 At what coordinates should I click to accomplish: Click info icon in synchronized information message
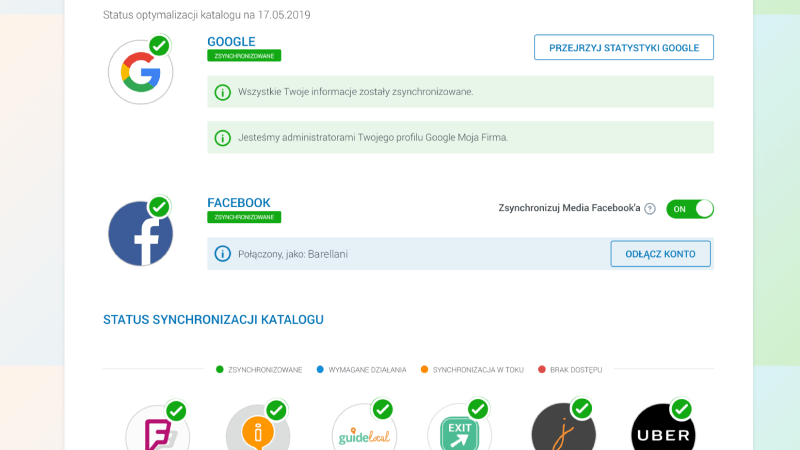point(222,92)
